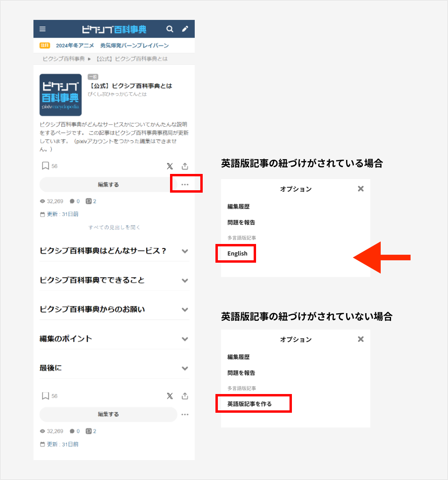448x480 pixels.
Task: Select 編集履歴 in lower options panel
Action: 239,357
